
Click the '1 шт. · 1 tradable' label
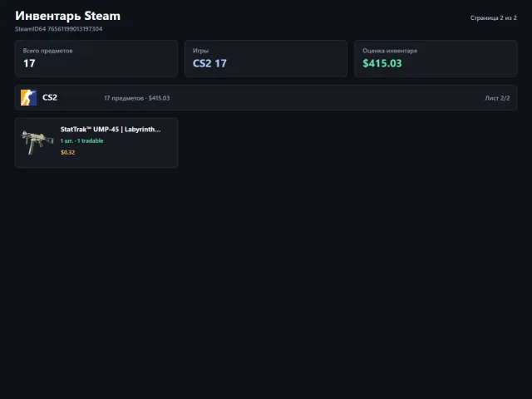click(x=81, y=140)
